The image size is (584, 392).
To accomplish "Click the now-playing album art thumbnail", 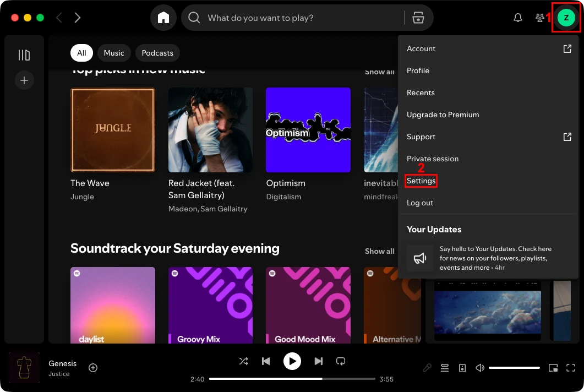I will pyautogui.click(x=24, y=368).
